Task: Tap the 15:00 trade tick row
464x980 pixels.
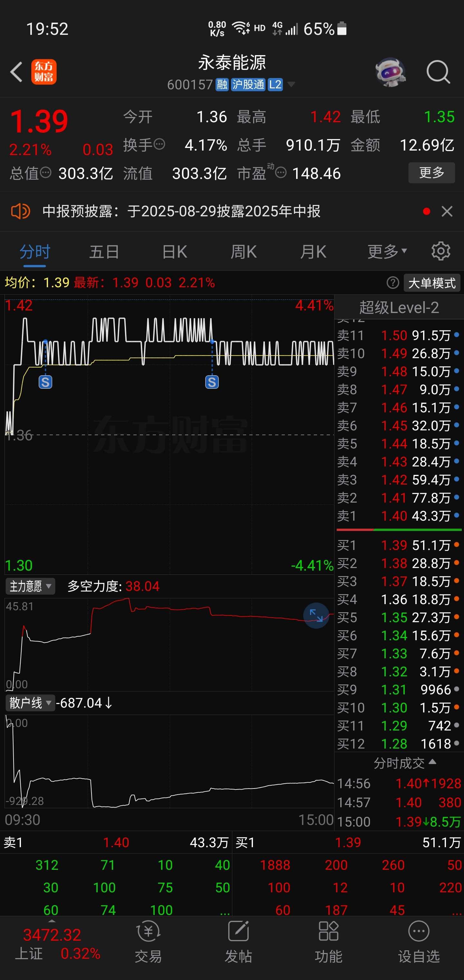Action: [399, 822]
